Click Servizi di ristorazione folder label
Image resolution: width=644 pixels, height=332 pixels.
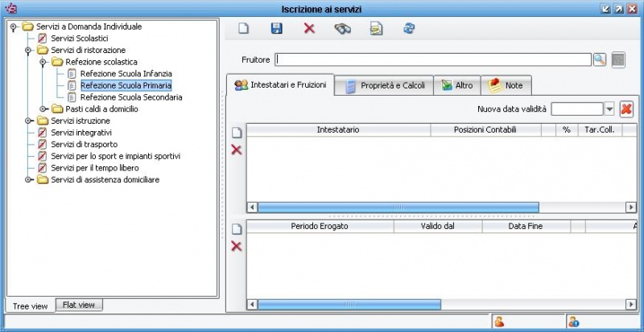(89, 50)
